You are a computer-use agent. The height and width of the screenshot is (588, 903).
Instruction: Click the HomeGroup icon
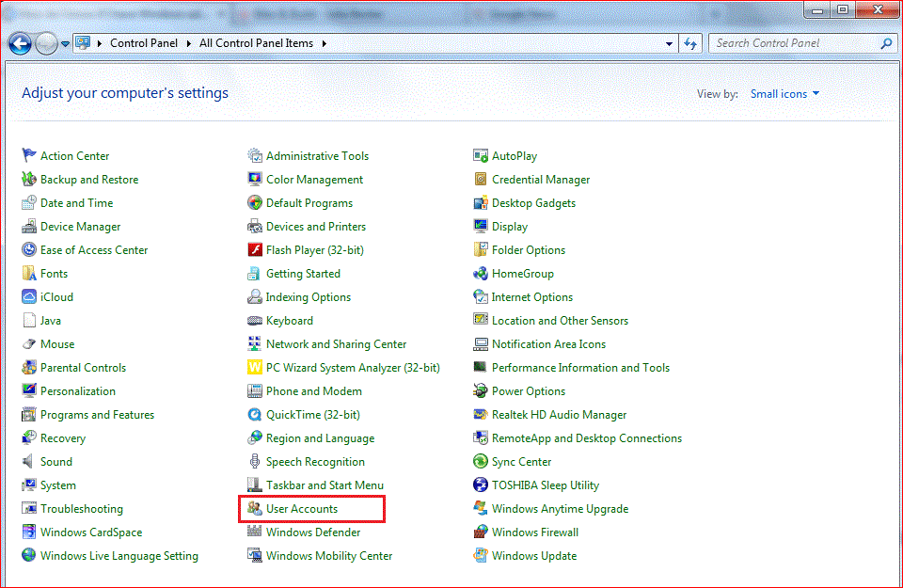(481, 274)
